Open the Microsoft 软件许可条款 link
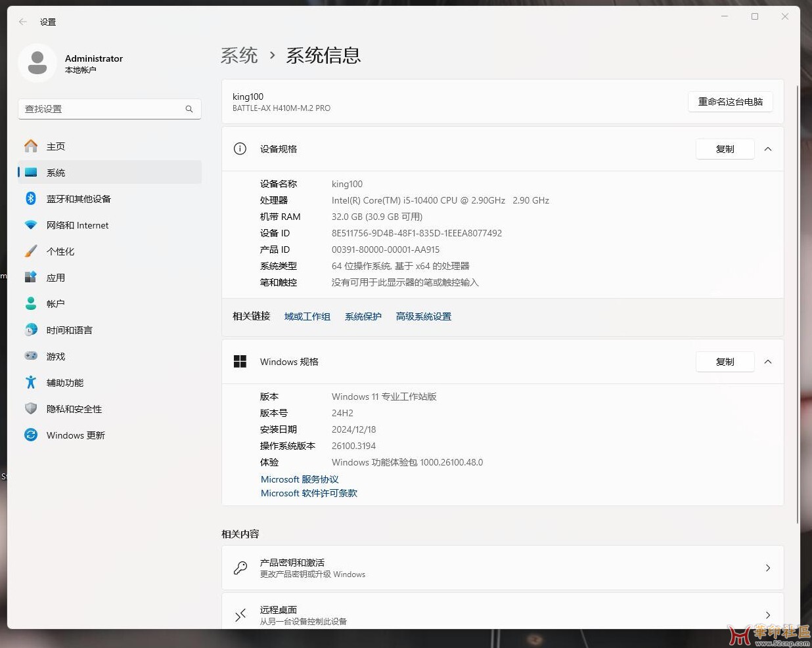This screenshot has height=648, width=812. pos(309,493)
